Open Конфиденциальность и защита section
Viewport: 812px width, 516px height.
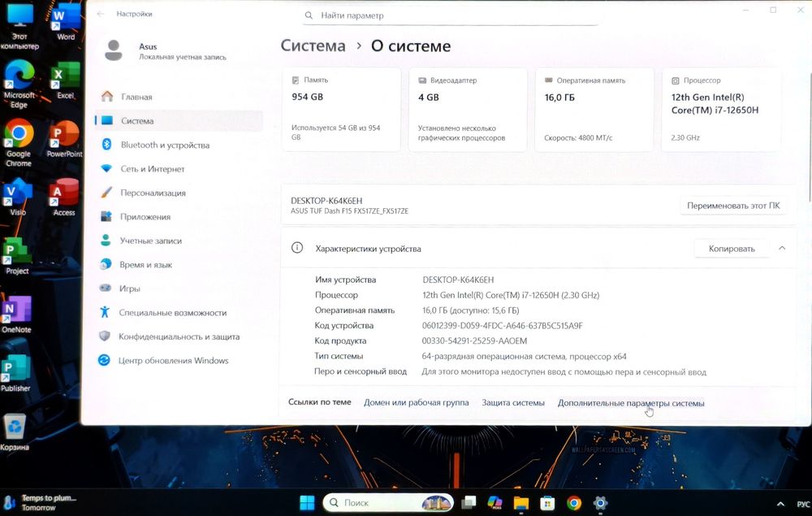point(179,336)
